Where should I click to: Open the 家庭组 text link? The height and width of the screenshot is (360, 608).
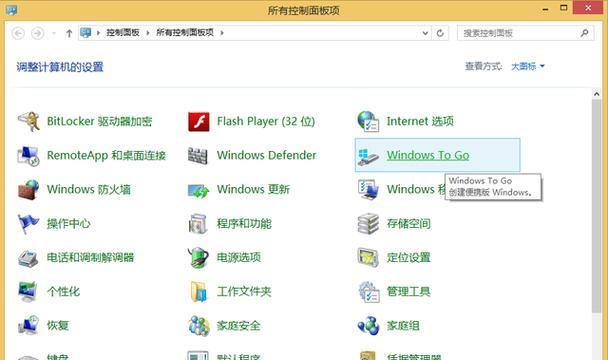[x=403, y=325]
